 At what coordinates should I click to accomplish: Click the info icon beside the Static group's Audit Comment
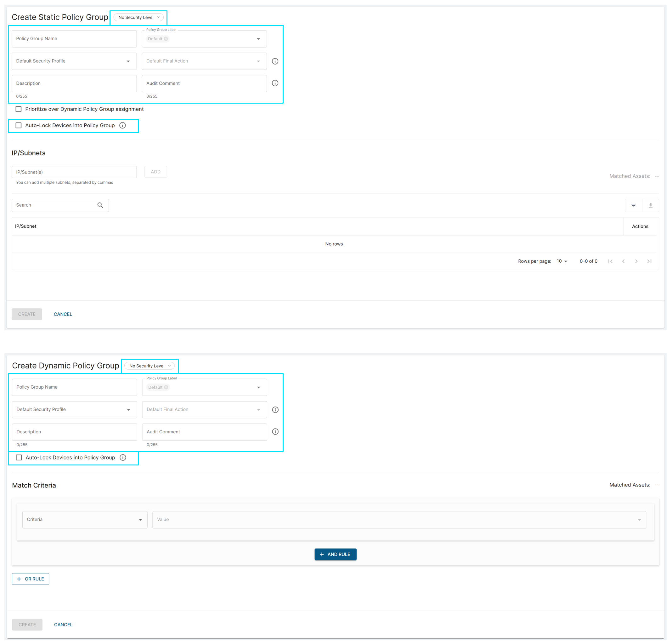click(275, 83)
